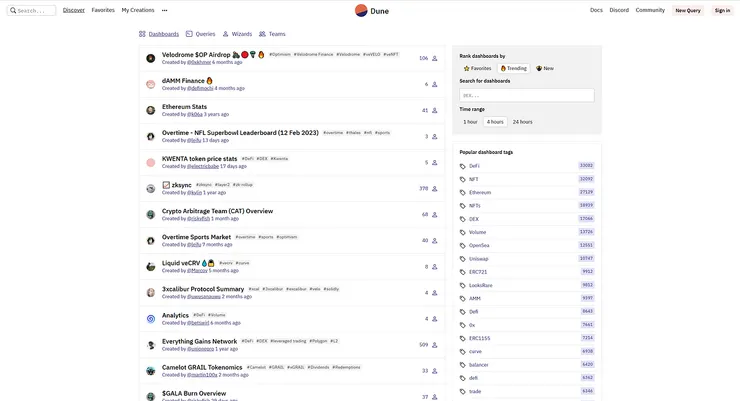Click favorite icon on Velodrome row
Image resolution: width=740 pixels, height=401 pixels.
[x=435, y=58]
